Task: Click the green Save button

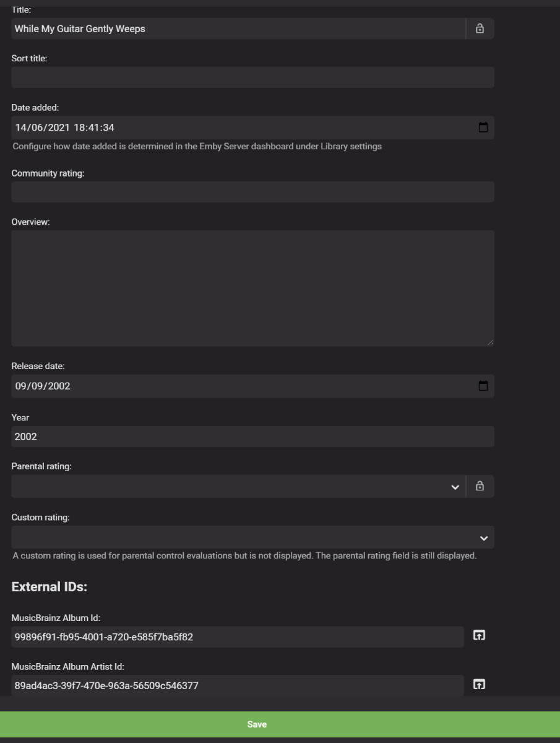Action: [x=257, y=724]
